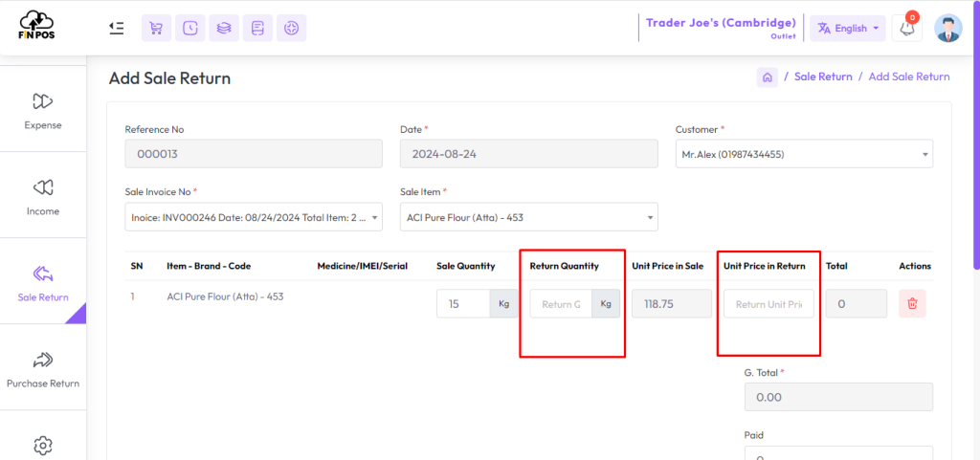Click the Sale Return breadcrumb link
980x460 pixels.
click(823, 77)
